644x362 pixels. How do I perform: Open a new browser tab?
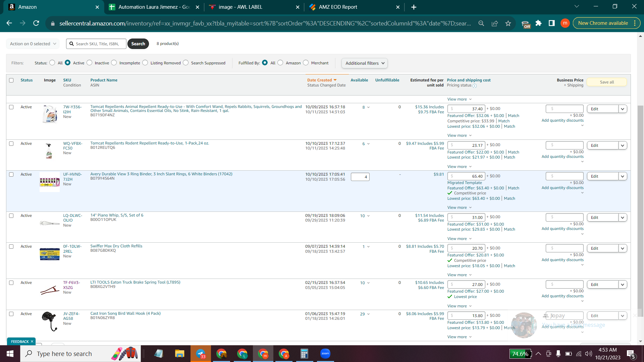[x=414, y=7]
